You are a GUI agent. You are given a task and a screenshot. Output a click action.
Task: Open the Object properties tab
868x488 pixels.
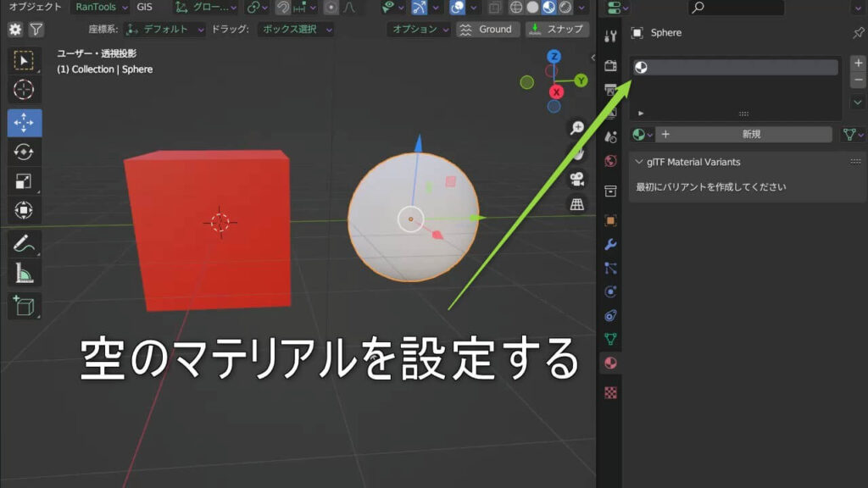click(x=610, y=220)
